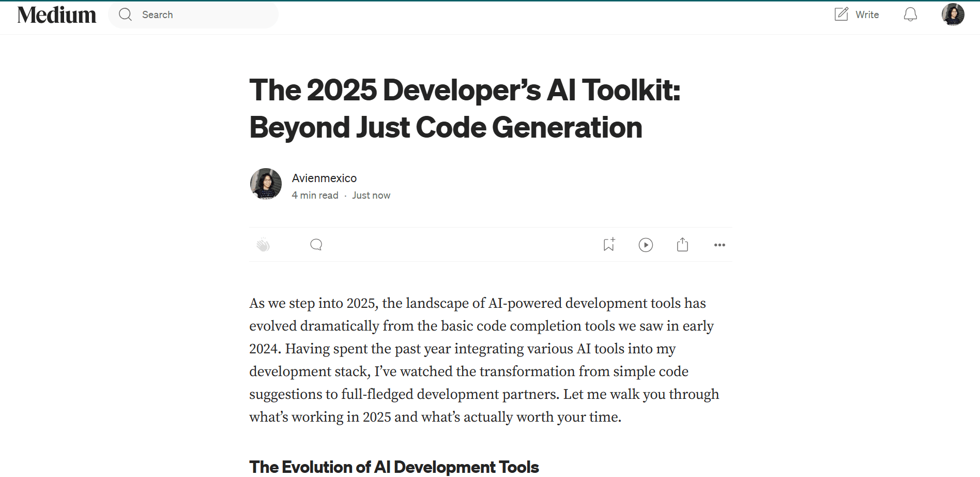Expand the three-dot more options menu
This screenshot has width=980, height=477.
tap(719, 245)
